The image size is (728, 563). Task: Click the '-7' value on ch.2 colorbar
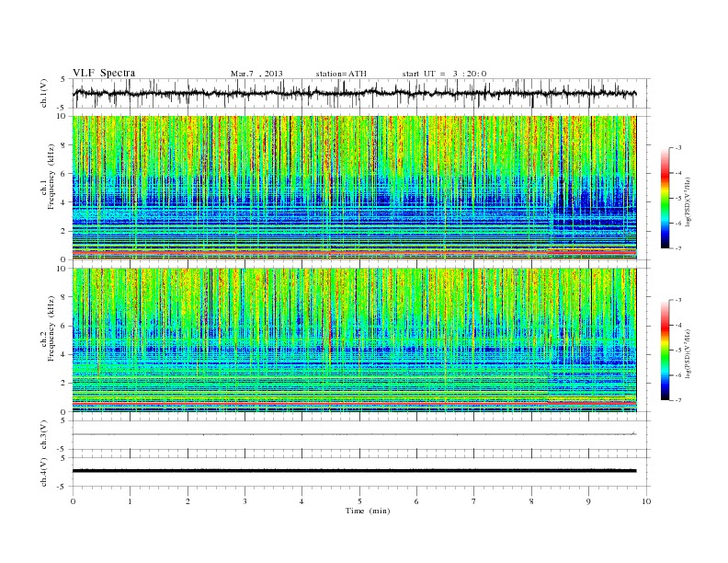[677, 400]
